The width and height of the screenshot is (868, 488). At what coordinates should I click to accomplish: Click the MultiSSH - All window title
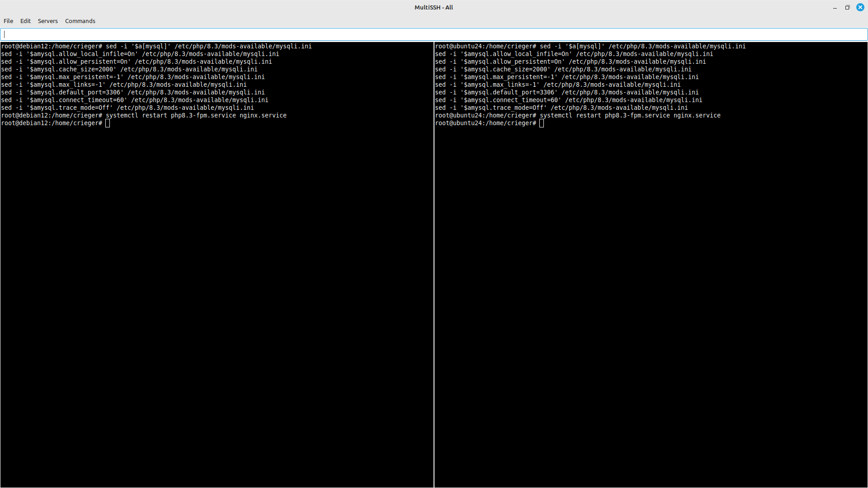tap(434, 7)
